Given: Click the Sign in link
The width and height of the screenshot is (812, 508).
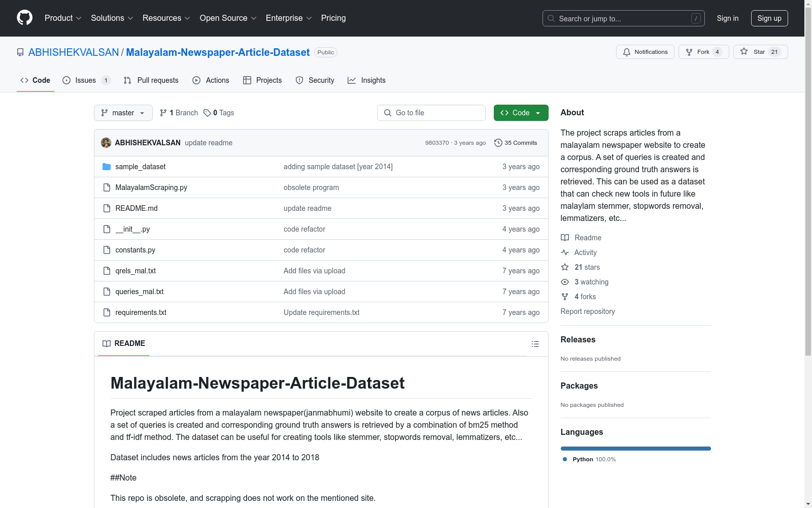Looking at the screenshot, I should tap(728, 18).
